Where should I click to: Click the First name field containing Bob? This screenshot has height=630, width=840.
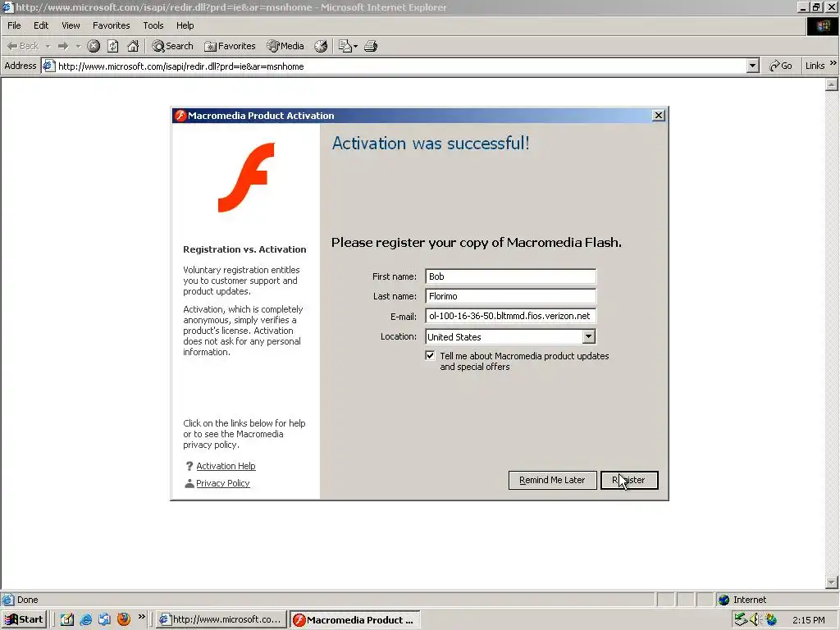pos(510,276)
